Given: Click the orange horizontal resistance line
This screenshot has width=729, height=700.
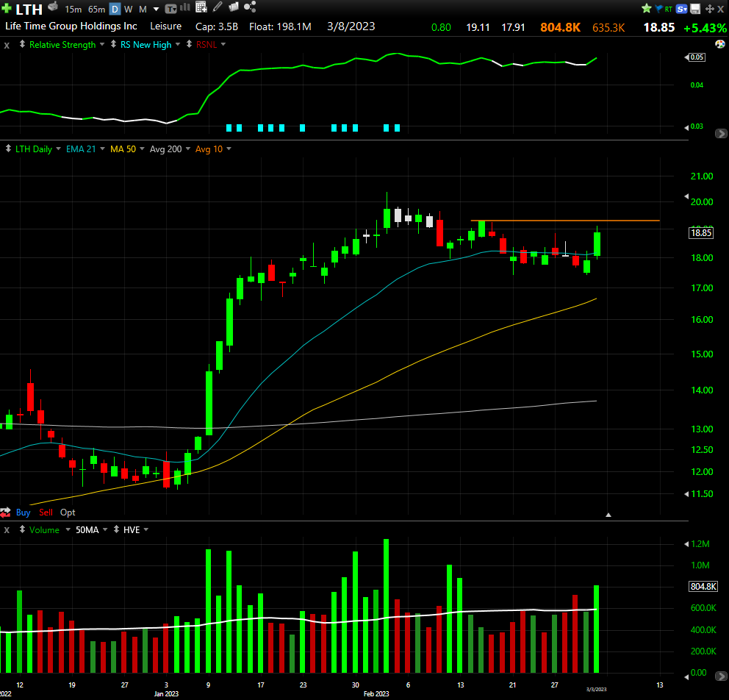Looking at the screenshot, I should [565, 221].
